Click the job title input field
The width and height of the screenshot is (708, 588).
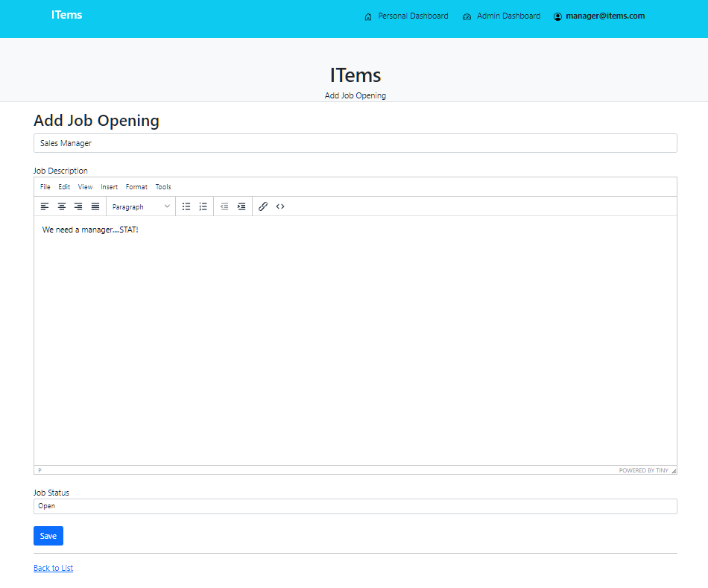click(x=355, y=143)
